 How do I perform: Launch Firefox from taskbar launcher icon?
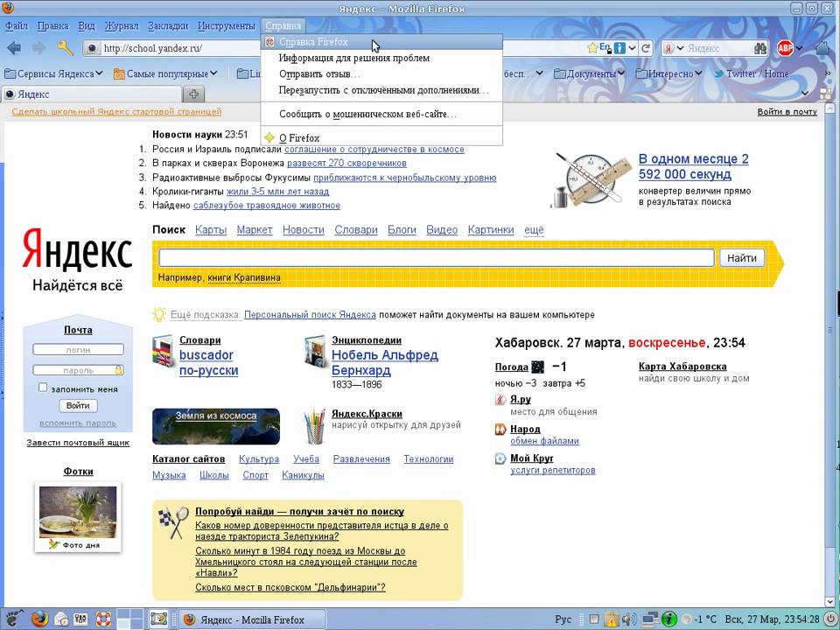click(x=39, y=619)
